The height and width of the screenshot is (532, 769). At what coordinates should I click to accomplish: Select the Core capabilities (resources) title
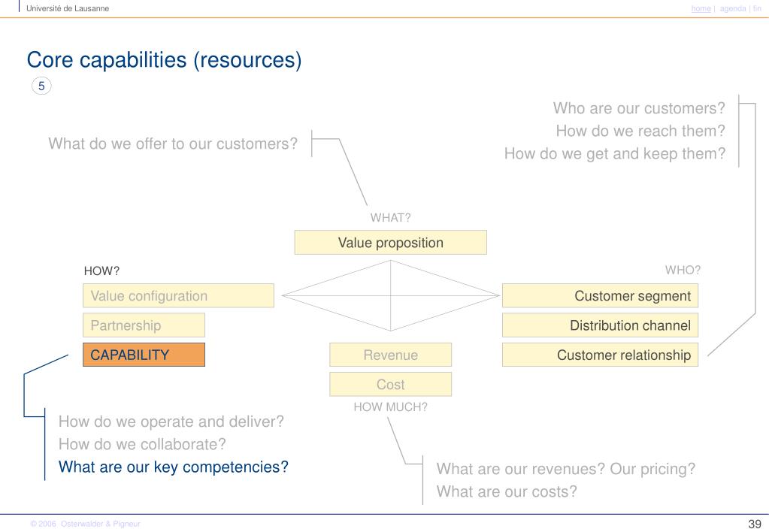164,60
